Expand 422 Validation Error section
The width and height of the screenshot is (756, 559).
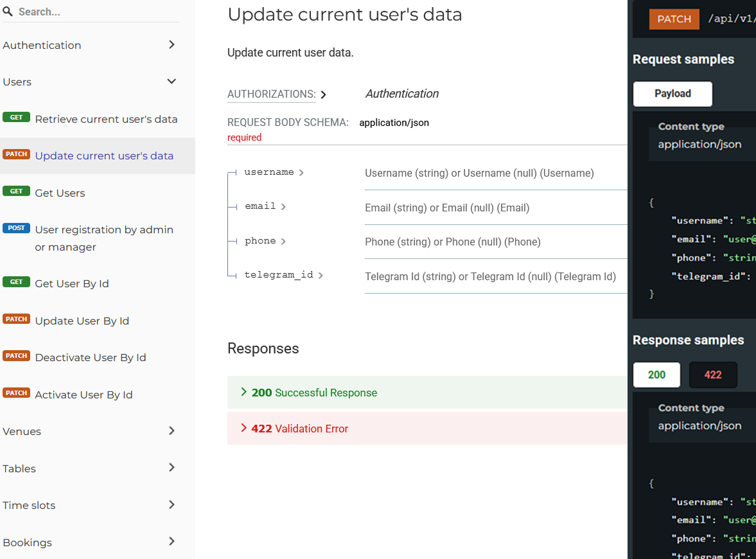click(427, 429)
